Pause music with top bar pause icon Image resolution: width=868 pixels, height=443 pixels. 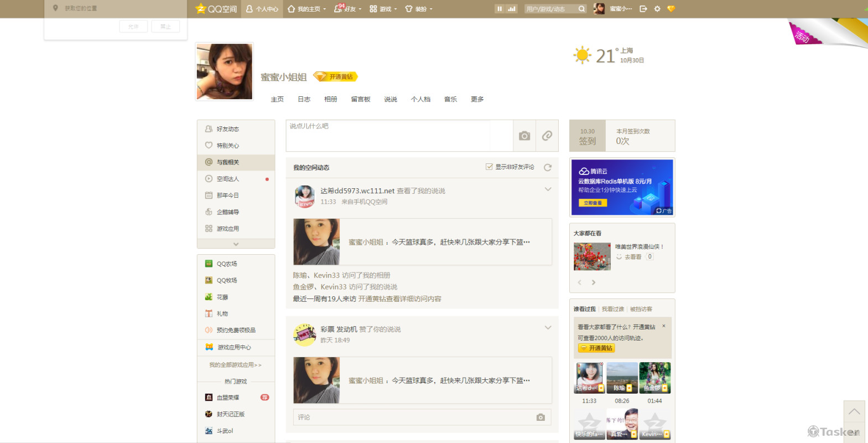tap(500, 9)
